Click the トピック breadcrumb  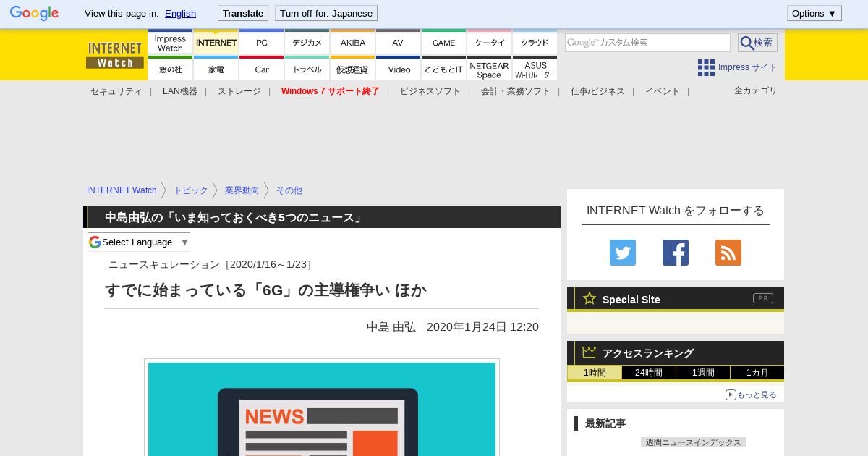coord(191,190)
